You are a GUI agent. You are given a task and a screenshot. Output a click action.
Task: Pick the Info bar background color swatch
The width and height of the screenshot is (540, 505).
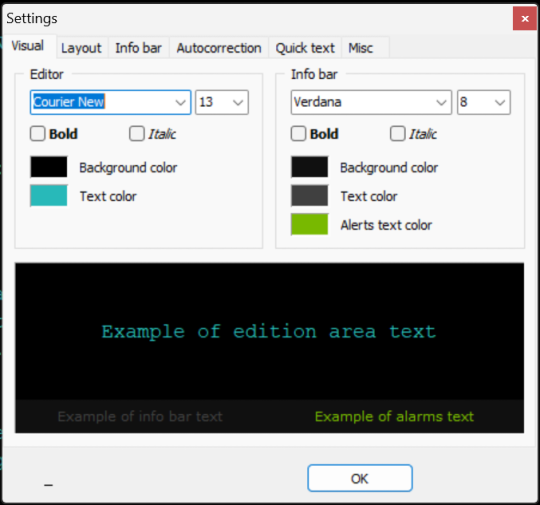point(310,167)
